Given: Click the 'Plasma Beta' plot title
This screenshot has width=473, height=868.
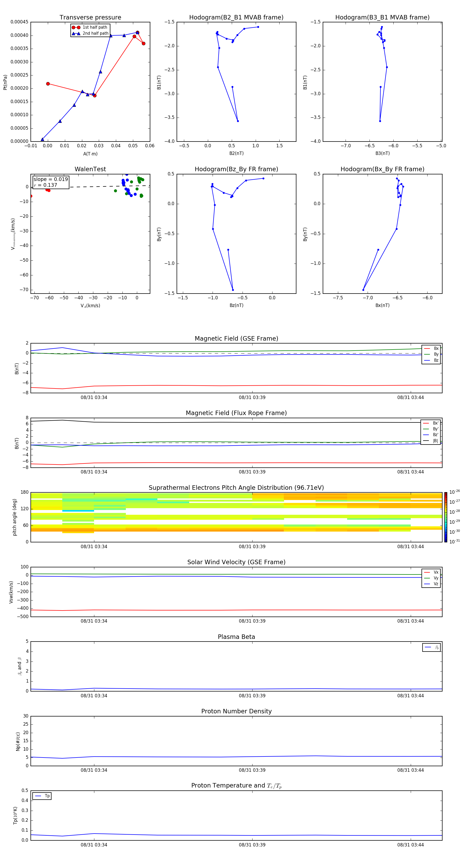Looking at the screenshot, I should [x=236, y=637].
